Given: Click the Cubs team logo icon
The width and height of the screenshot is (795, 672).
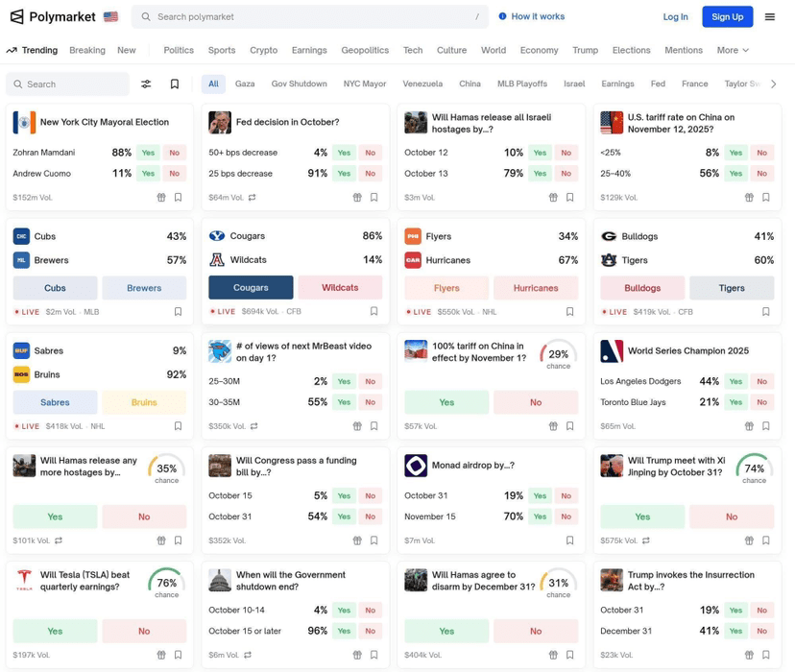Looking at the screenshot, I should point(21,236).
